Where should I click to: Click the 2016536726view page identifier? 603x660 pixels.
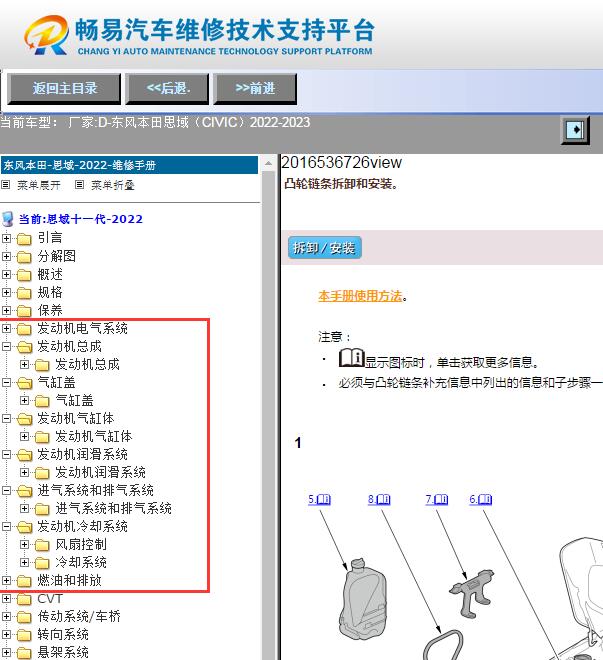(341, 162)
